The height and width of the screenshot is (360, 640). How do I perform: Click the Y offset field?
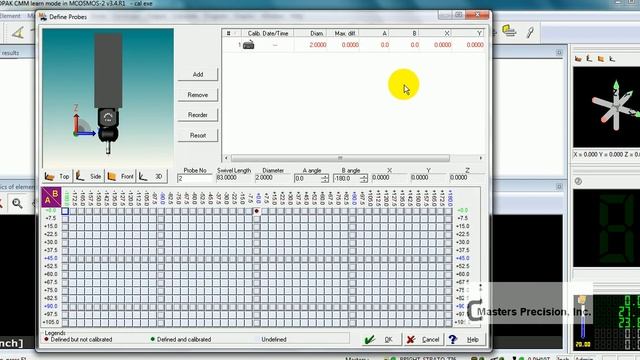click(x=428, y=178)
